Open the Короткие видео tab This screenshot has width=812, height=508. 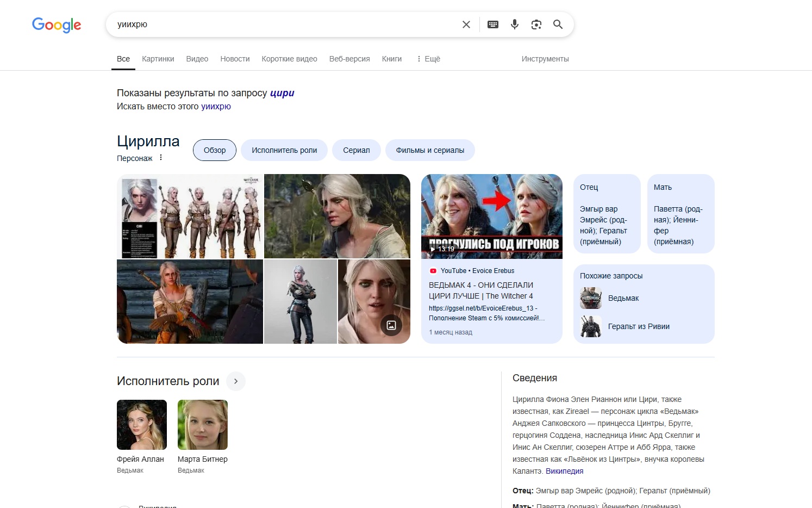point(289,59)
